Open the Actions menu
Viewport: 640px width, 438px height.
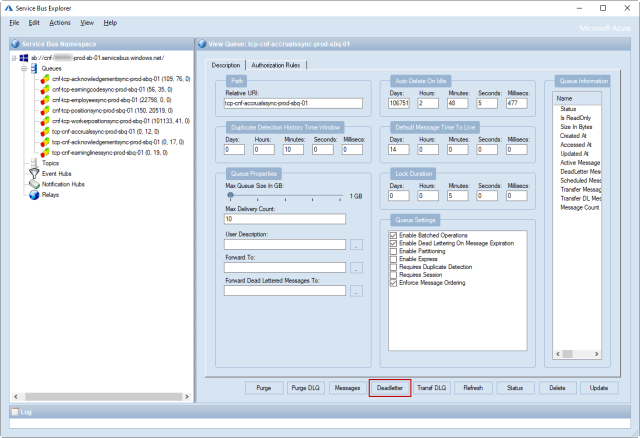point(59,22)
